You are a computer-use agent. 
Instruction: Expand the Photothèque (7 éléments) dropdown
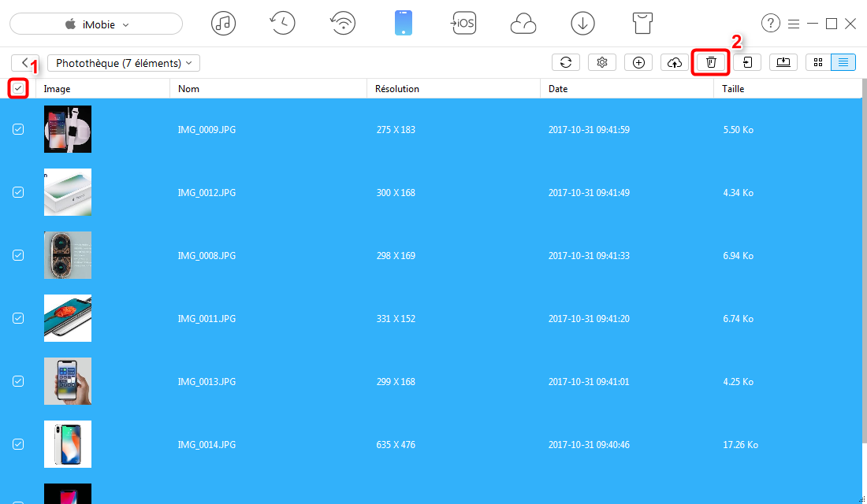(x=124, y=63)
